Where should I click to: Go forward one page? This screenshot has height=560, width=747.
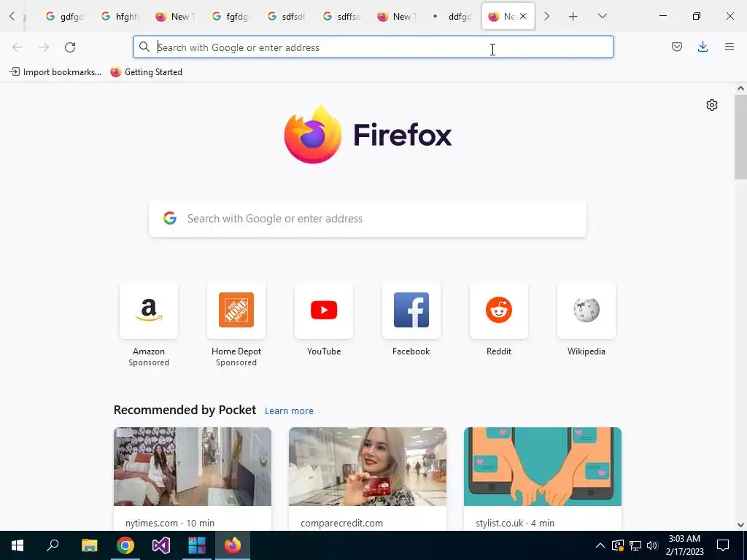(44, 47)
